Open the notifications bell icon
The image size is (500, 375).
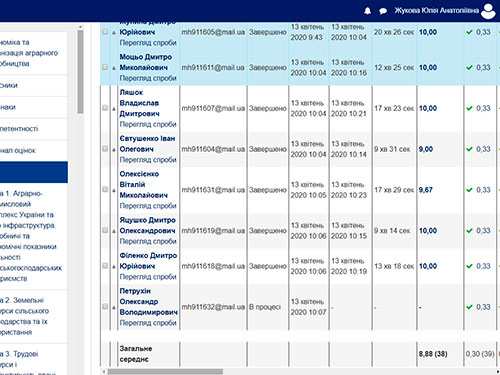tap(367, 11)
